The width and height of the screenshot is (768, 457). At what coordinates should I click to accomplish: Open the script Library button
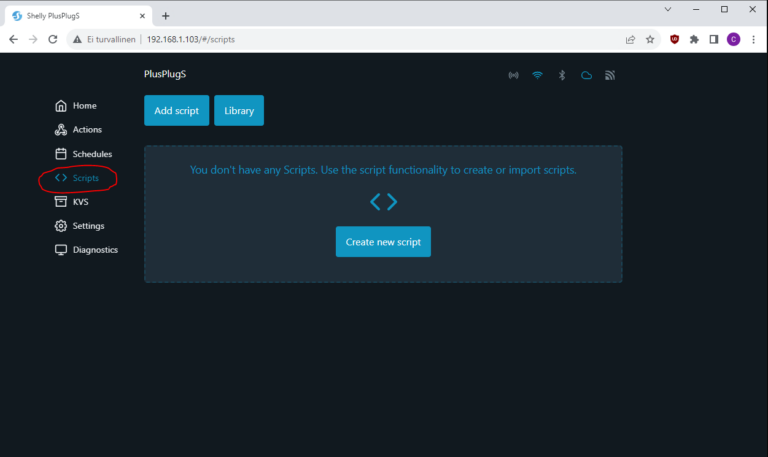click(239, 110)
